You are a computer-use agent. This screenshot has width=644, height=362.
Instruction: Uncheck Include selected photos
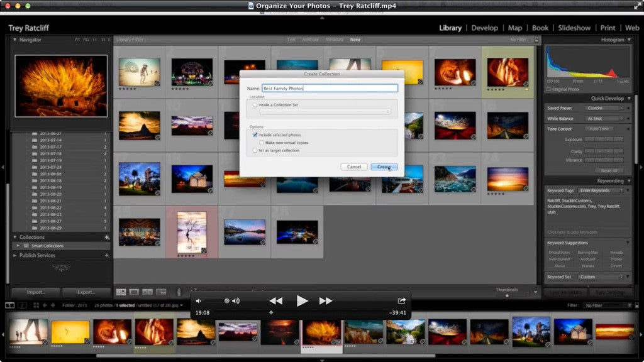click(255, 135)
